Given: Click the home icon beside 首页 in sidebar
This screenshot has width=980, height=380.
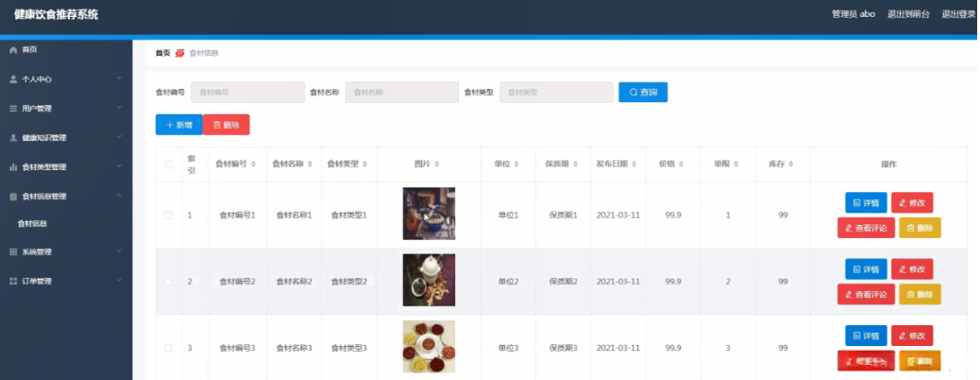Looking at the screenshot, I should click(x=13, y=49).
